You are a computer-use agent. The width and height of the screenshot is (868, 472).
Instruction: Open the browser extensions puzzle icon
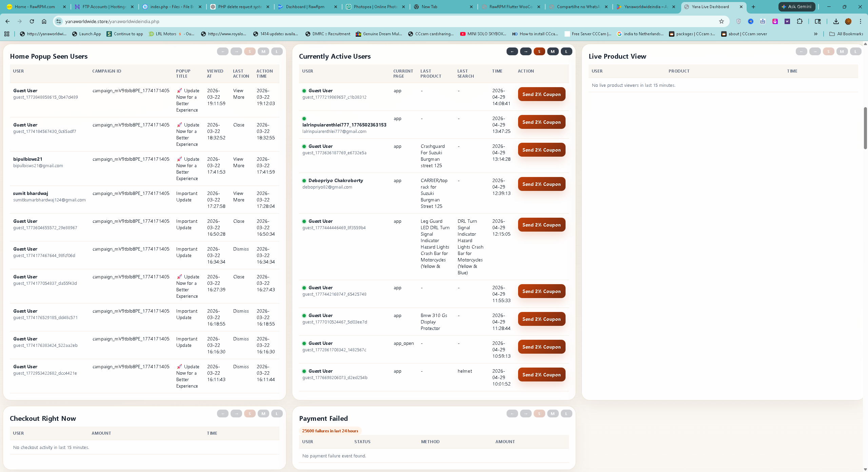pyautogui.click(x=800, y=21)
